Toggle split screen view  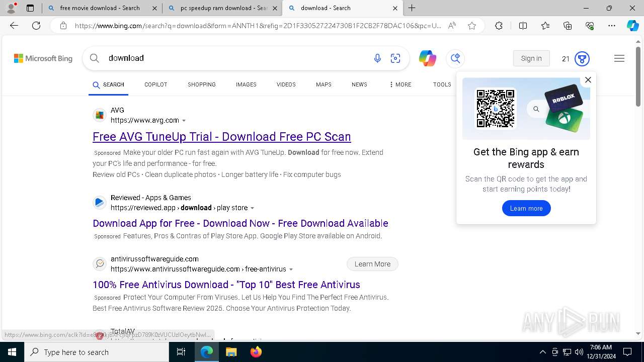pyautogui.click(x=523, y=26)
